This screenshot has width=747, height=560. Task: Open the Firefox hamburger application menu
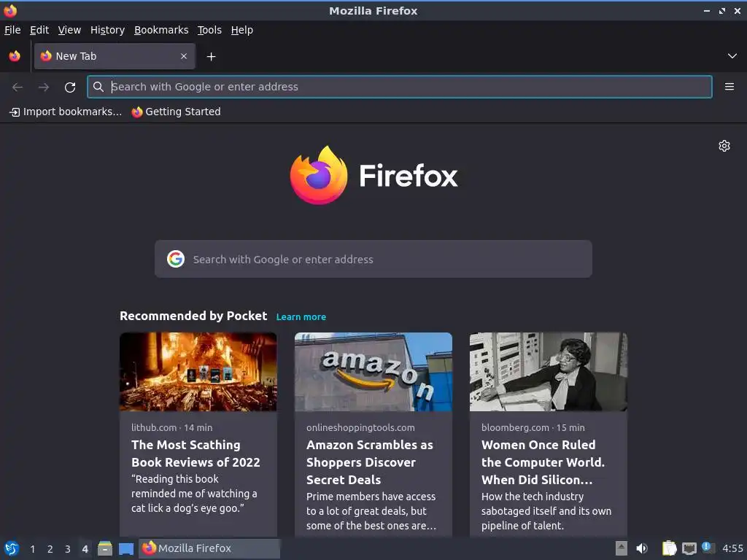pyautogui.click(x=729, y=87)
